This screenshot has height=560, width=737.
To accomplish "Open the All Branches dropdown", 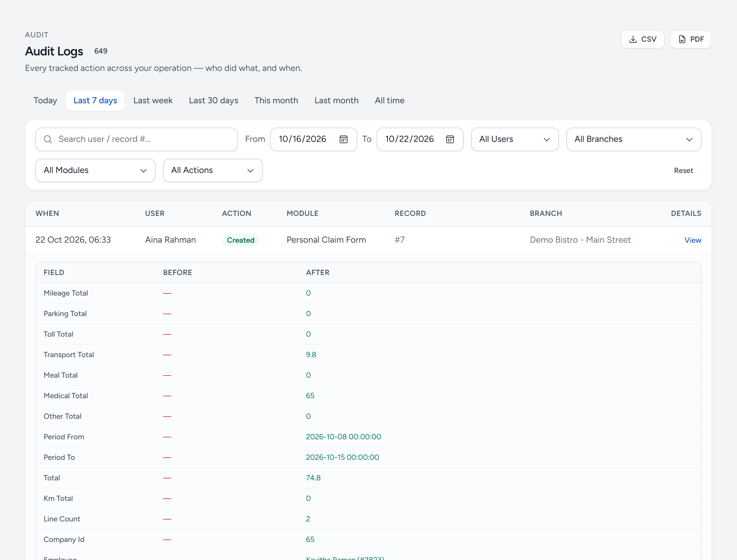I will point(633,139).
